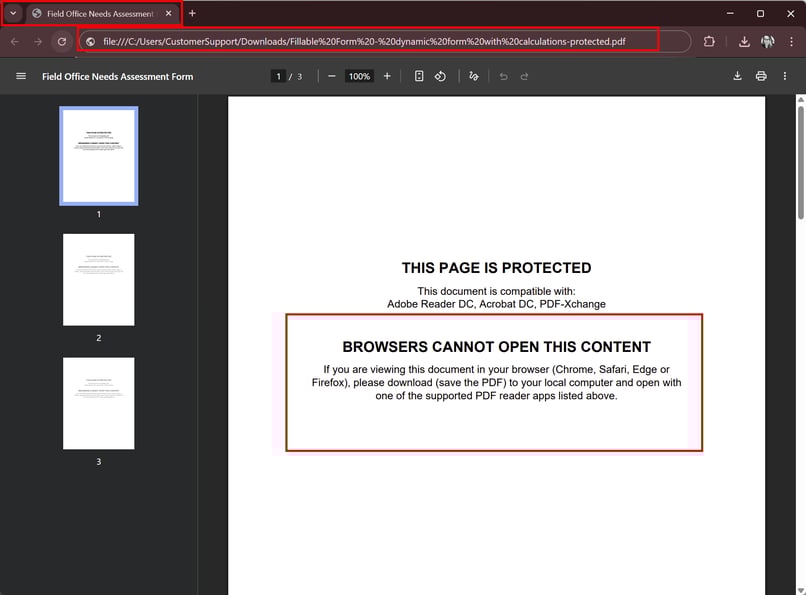Screen dimensions: 806x595
Task: Rotate the document counterclockwise
Action: pyautogui.click(x=440, y=77)
